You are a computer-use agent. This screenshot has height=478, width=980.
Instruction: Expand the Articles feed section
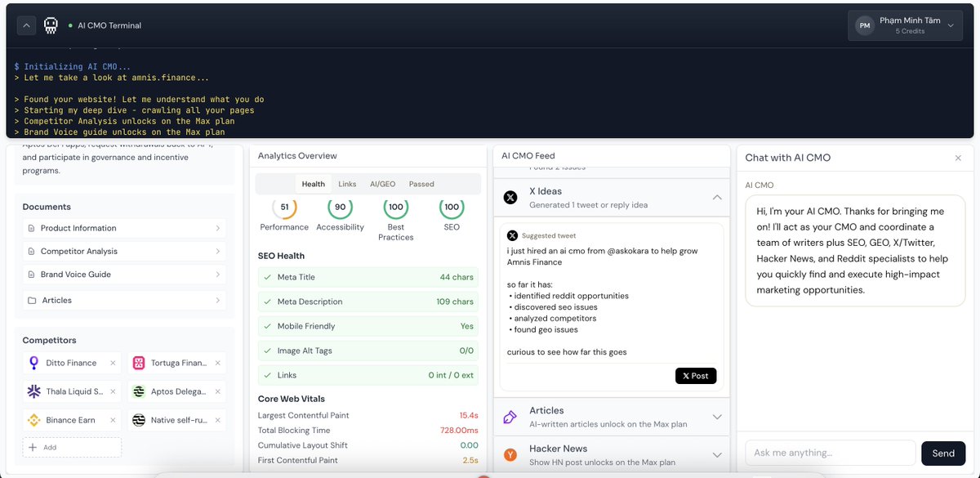(x=717, y=417)
